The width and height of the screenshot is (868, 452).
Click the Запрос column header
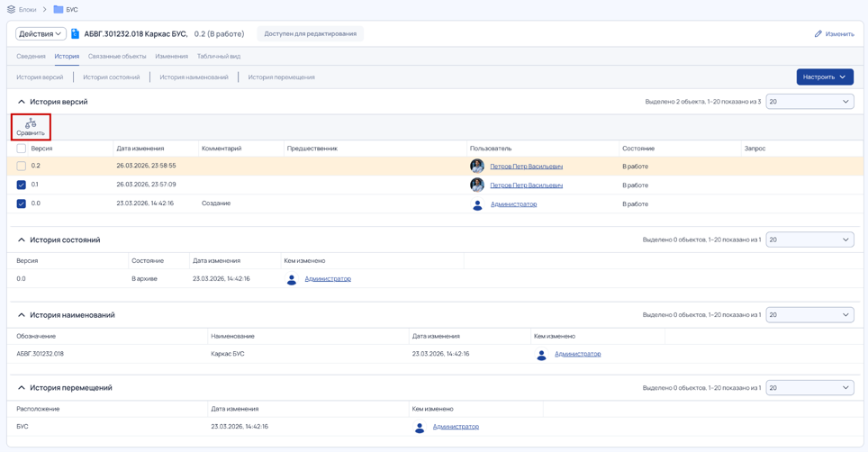[x=755, y=149]
